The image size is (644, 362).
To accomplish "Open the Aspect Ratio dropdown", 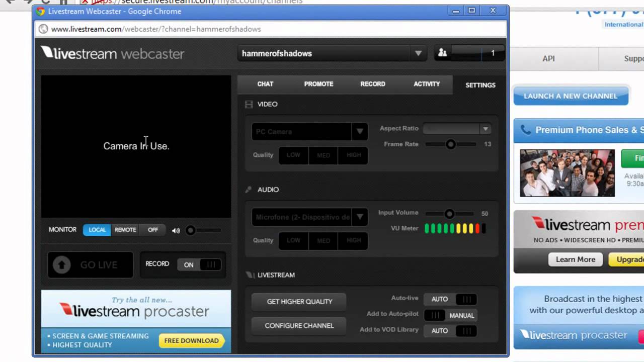I will click(457, 129).
